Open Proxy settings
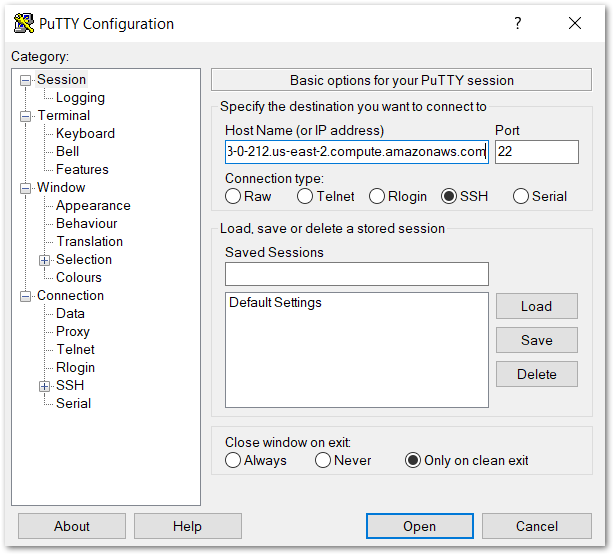 (73, 332)
